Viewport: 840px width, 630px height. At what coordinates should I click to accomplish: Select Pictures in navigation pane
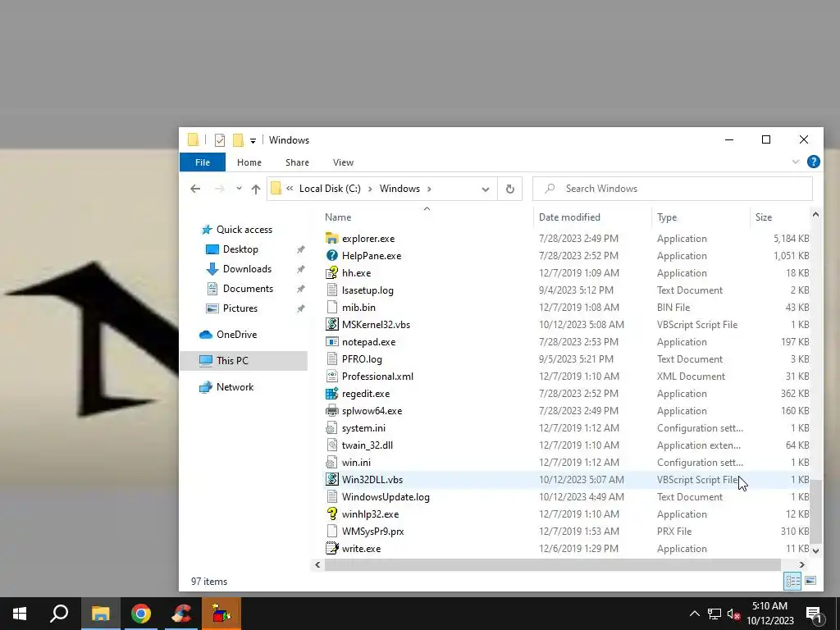tap(240, 308)
